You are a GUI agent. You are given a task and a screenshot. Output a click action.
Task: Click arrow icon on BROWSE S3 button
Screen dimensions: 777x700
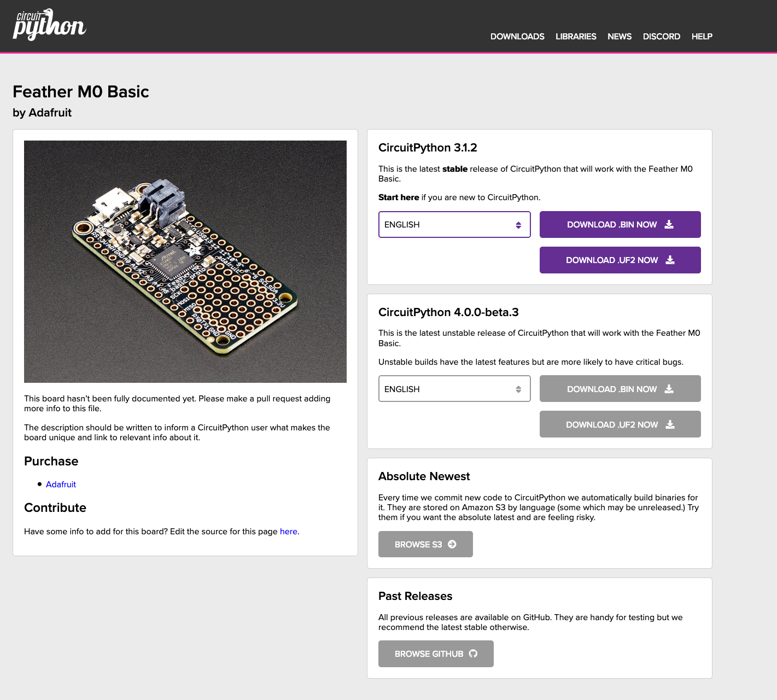[452, 544]
